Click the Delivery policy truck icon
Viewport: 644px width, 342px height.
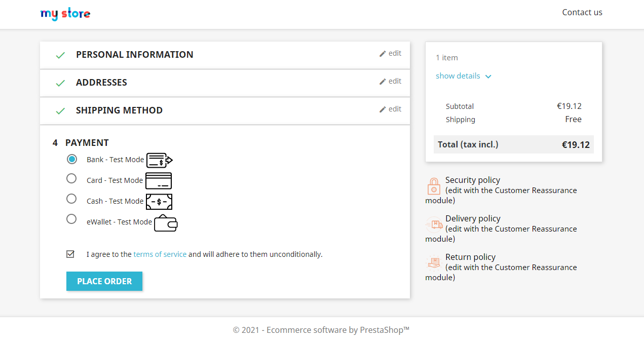[x=434, y=224]
